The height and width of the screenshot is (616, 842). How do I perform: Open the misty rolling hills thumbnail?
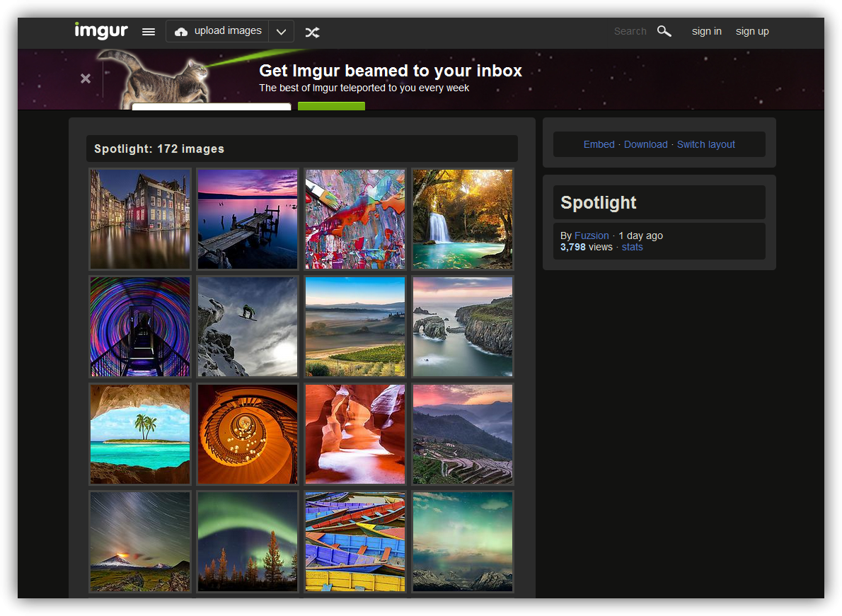(x=355, y=326)
